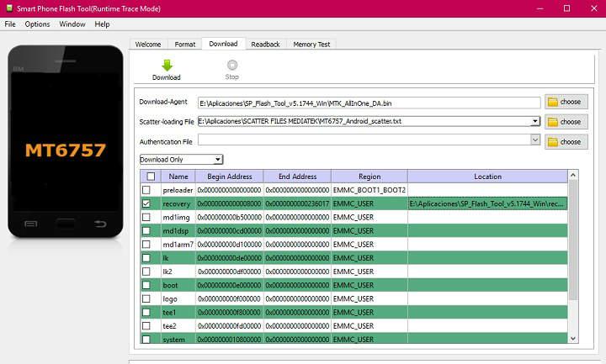The image size is (606, 364).
Task: Click the partition table scroll down arrow
Action: [573, 339]
